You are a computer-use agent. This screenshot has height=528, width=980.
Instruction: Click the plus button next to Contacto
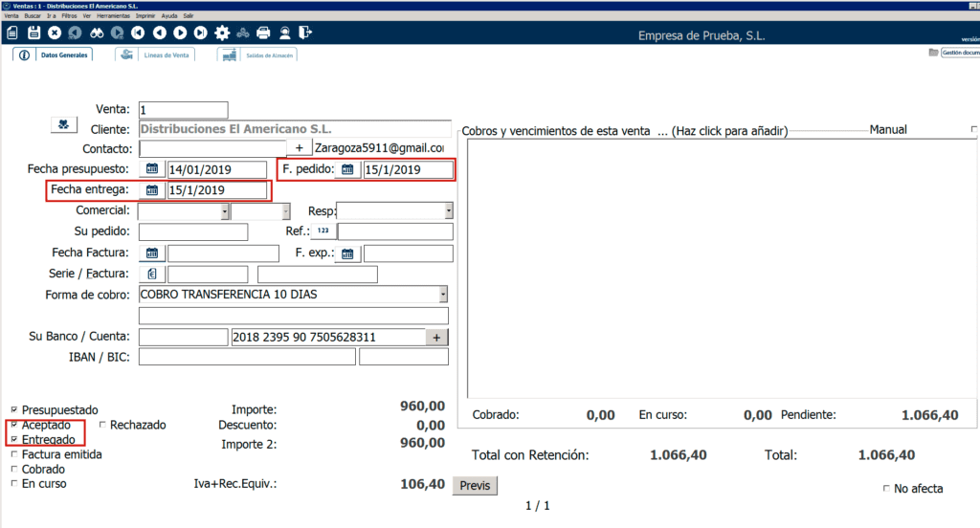coord(299,148)
